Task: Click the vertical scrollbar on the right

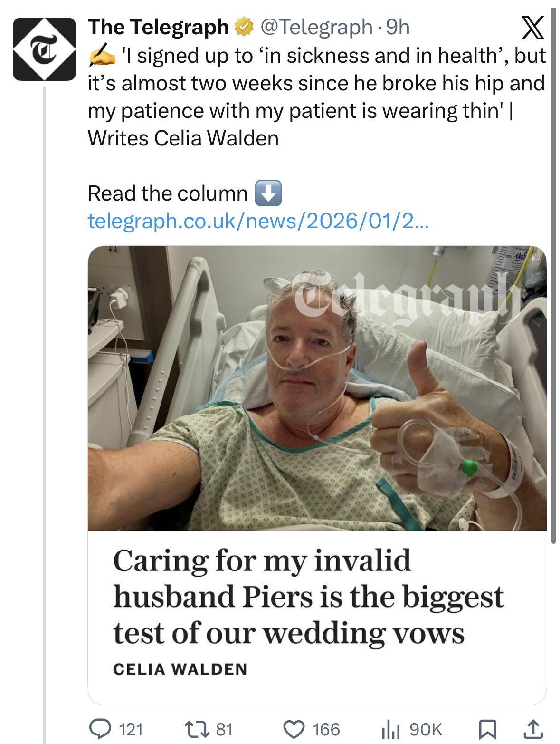Action: 553,276
